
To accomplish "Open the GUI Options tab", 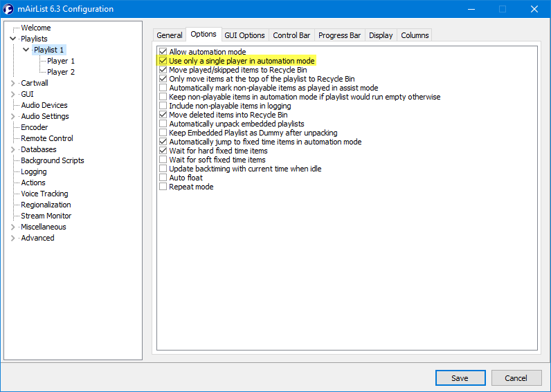I will (x=244, y=35).
